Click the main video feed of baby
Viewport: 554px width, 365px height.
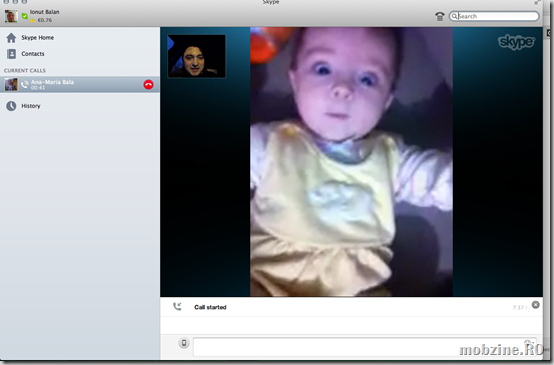pyautogui.click(x=352, y=161)
